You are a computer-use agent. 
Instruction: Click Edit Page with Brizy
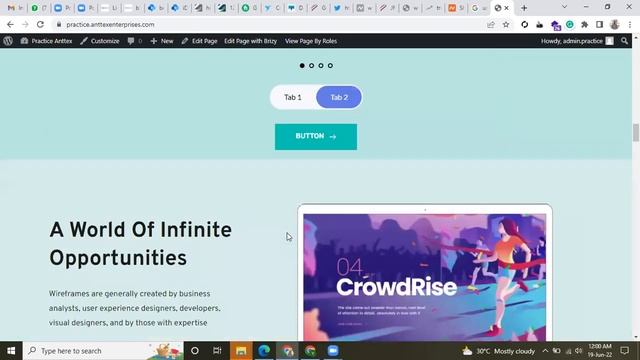click(250, 41)
